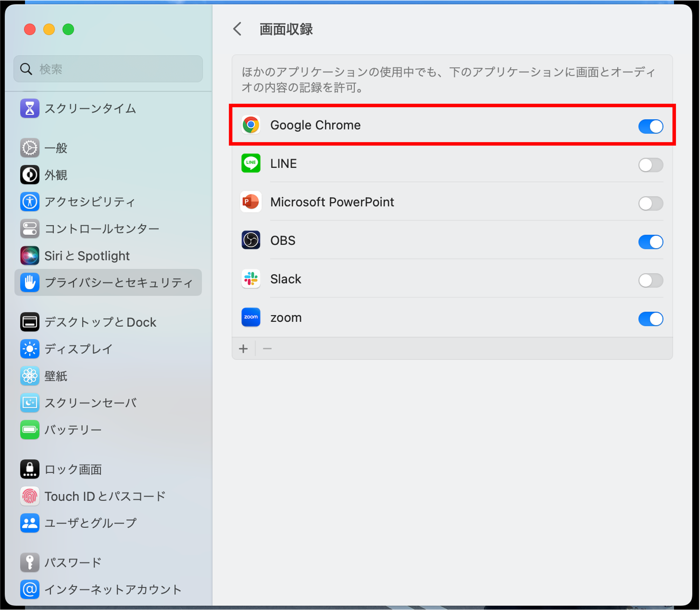The height and width of the screenshot is (610, 700).
Task: Click the プライバシーとセキュリティ hand icon
Action: [30, 282]
